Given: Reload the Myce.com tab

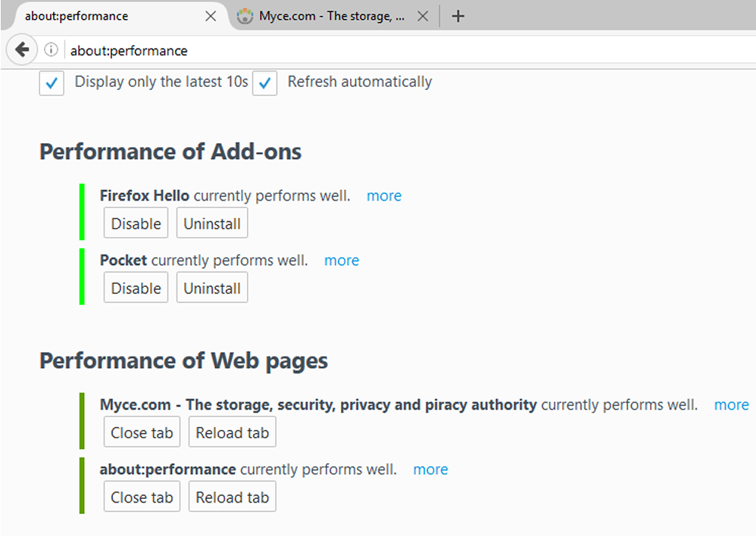Looking at the screenshot, I should [233, 432].
